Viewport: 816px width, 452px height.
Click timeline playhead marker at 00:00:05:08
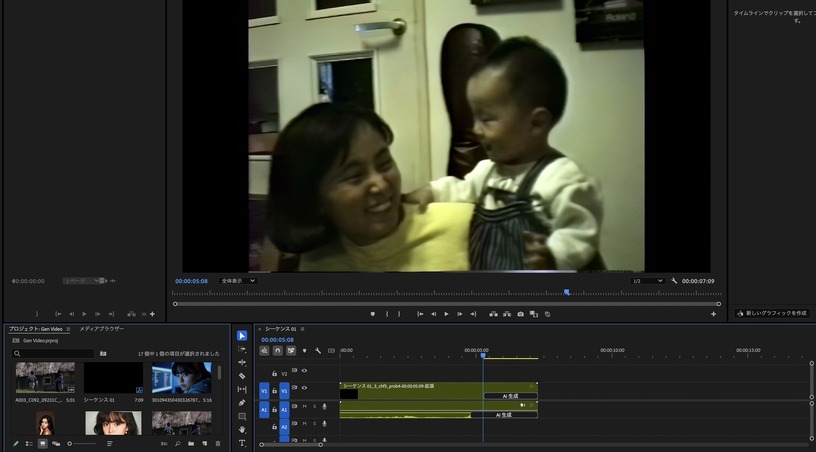[x=483, y=355]
